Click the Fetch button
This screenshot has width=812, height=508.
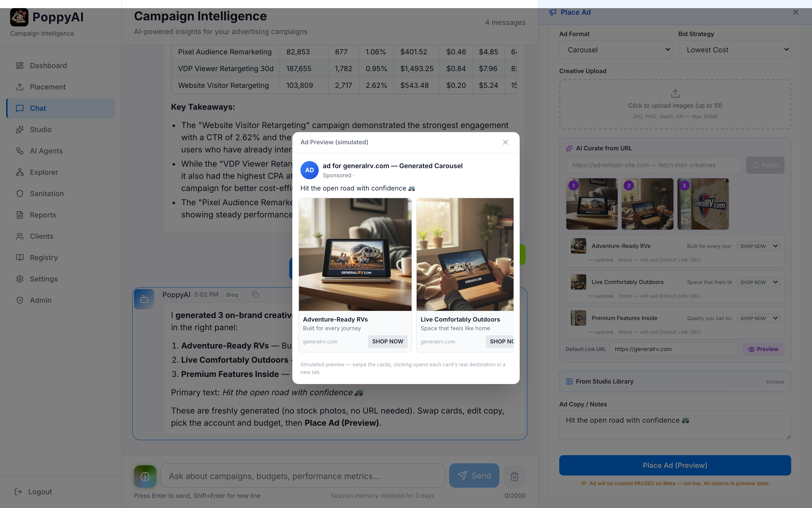click(x=765, y=165)
